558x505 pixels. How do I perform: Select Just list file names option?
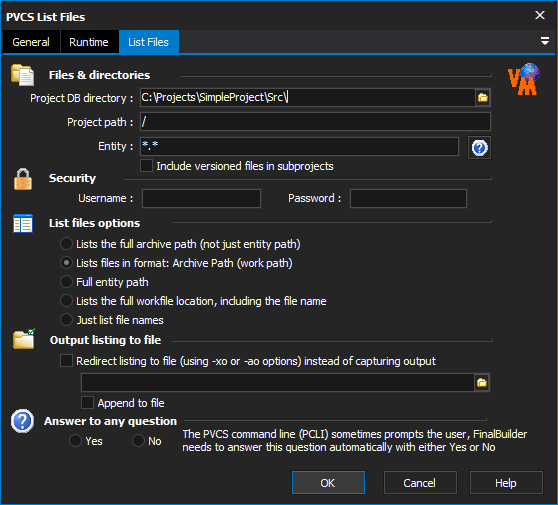tap(66, 320)
